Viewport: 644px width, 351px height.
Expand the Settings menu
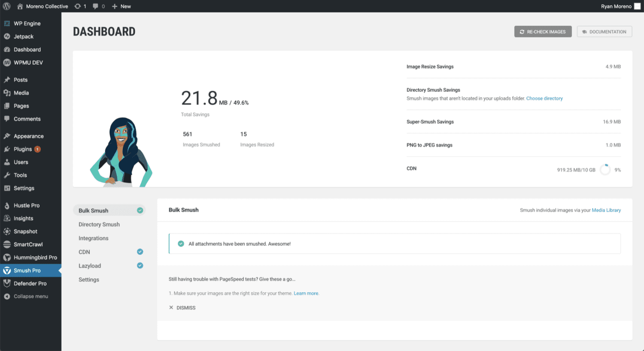(x=24, y=188)
